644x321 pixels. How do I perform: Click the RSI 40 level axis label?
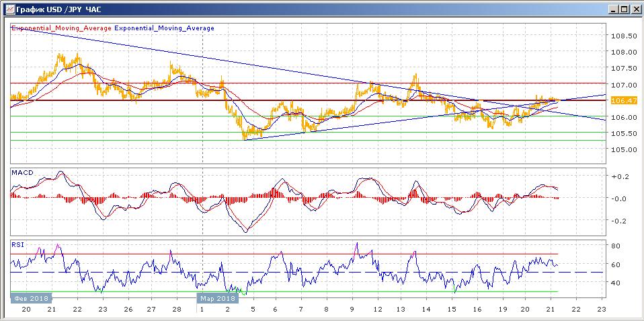click(x=614, y=283)
